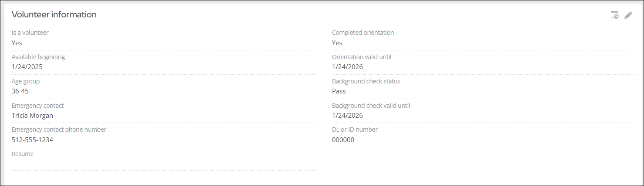Click the pencil edit icon
This screenshot has width=644, height=186.
tap(628, 15)
